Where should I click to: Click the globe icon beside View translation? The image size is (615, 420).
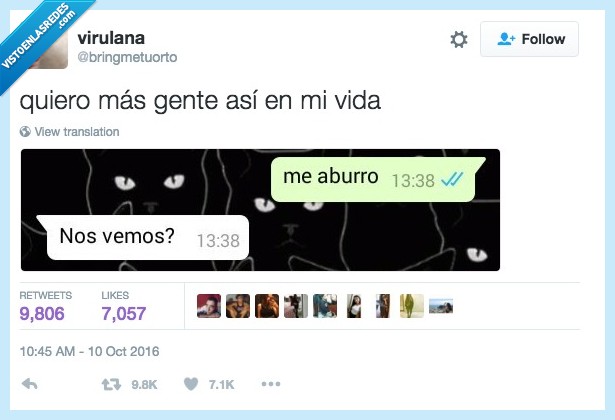tap(25, 132)
